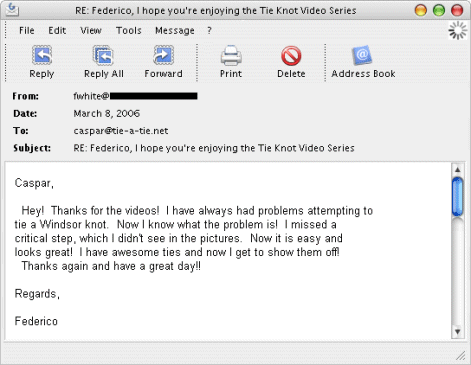This screenshot has width=471, height=365.
Task: Click the Reply icon
Action: 42,55
